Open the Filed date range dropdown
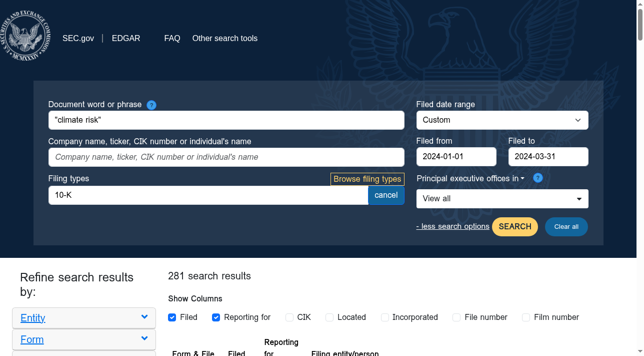The image size is (644, 356). click(502, 120)
